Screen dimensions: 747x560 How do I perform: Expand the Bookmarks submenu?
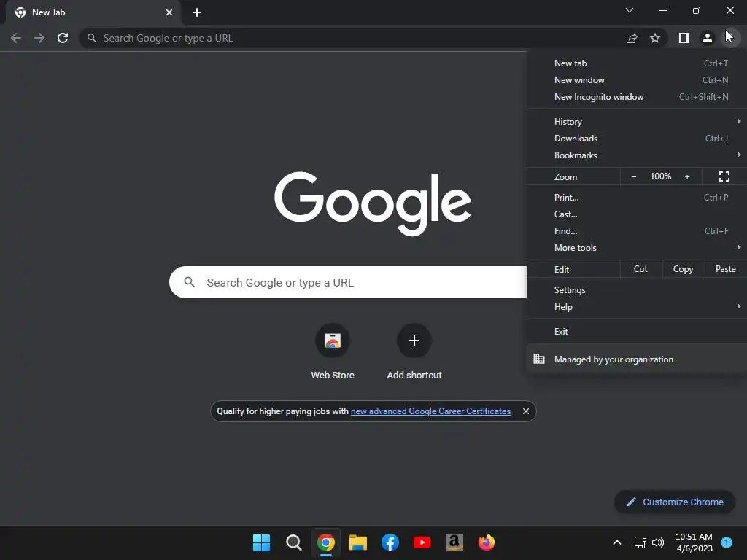click(637, 155)
